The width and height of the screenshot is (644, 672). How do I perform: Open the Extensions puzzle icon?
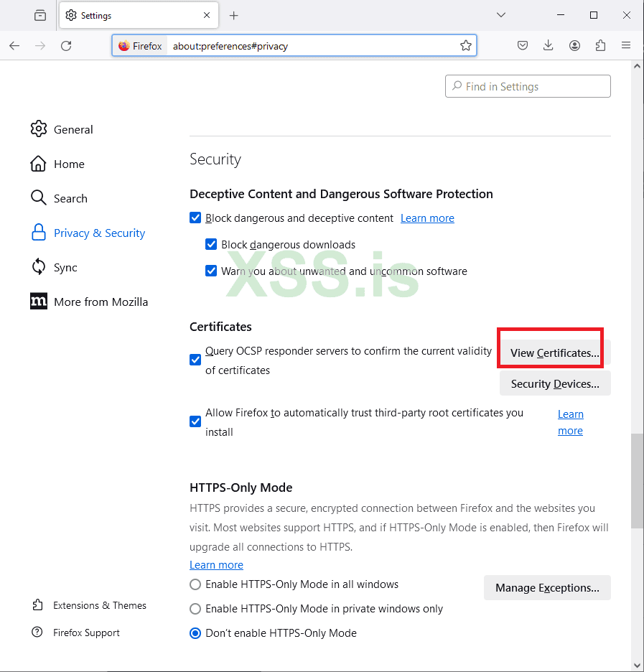[x=600, y=45]
